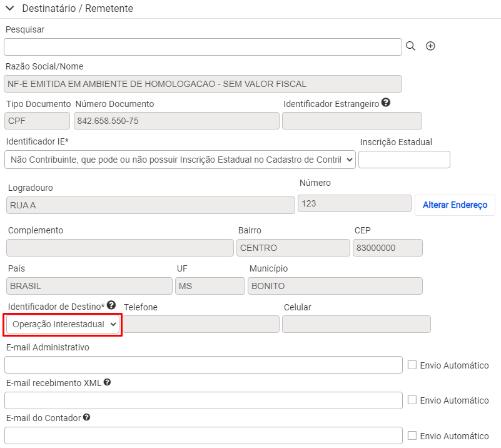Open help icon next to Identificador Estrangeiro
This screenshot has height=448, width=501.
coord(386,103)
